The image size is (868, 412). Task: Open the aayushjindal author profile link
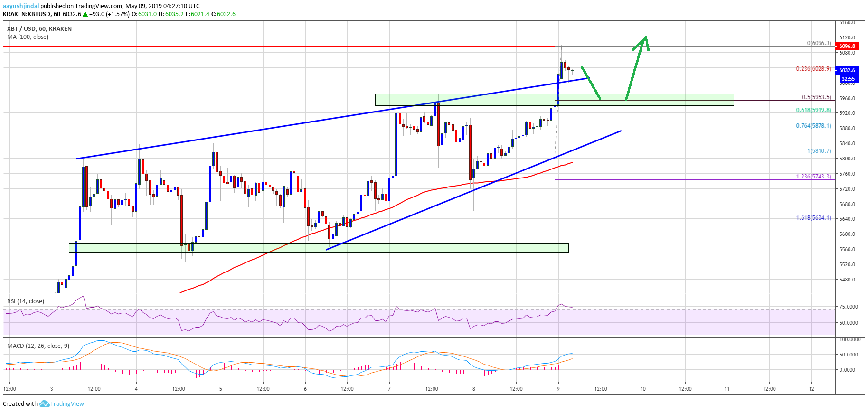20,6
